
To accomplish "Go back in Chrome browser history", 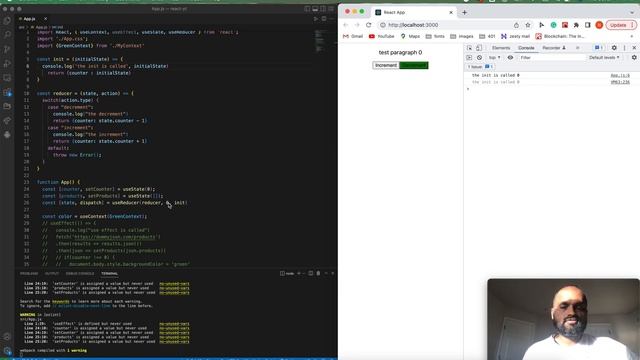I will pyautogui.click(x=346, y=25).
